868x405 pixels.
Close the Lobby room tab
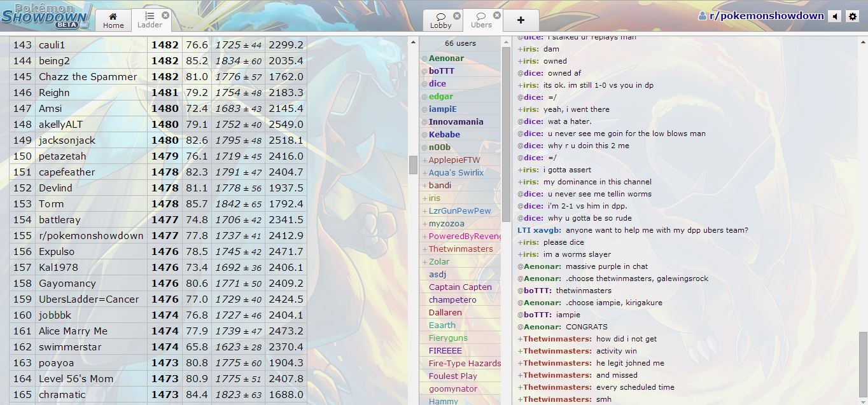point(457,15)
